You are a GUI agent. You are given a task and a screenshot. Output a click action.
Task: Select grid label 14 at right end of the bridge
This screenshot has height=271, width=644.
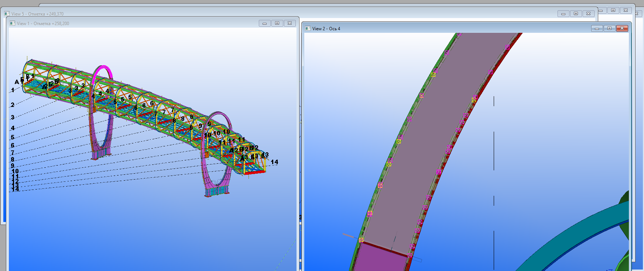[274, 162]
